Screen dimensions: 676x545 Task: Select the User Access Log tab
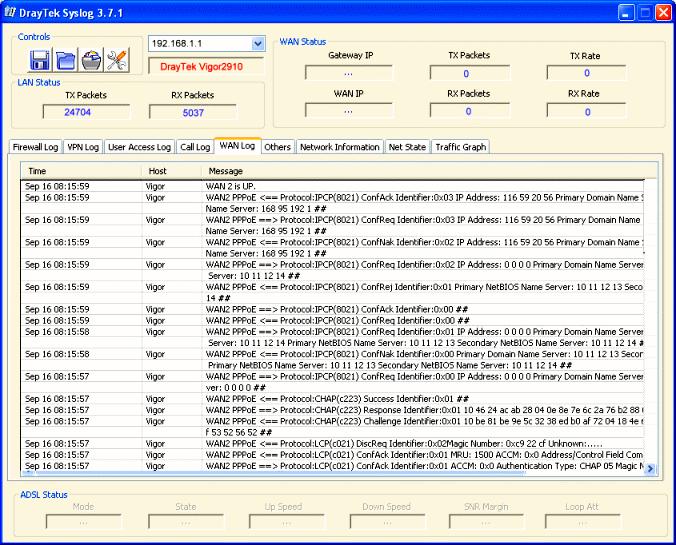click(139, 147)
